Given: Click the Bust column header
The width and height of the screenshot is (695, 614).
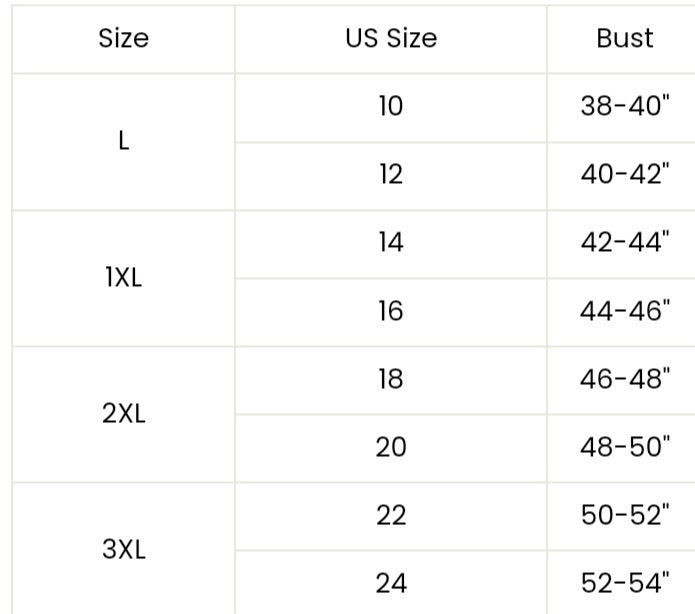Looking at the screenshot, I should (624, 39).
